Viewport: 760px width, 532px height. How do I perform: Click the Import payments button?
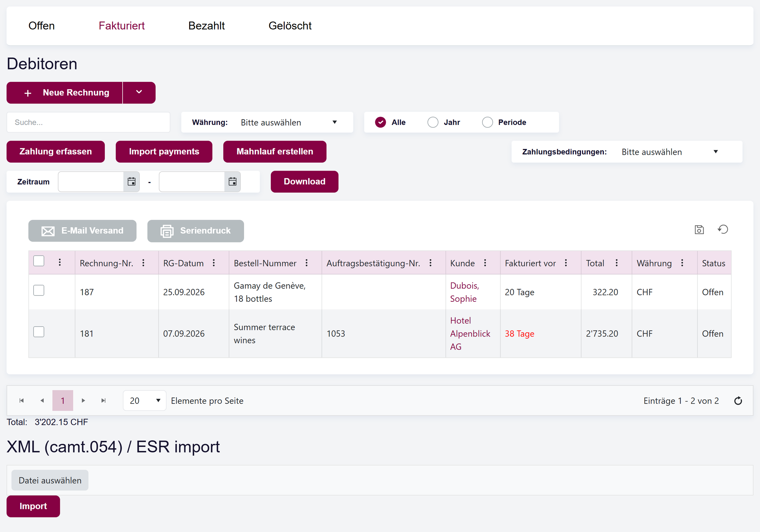point(164,152)
